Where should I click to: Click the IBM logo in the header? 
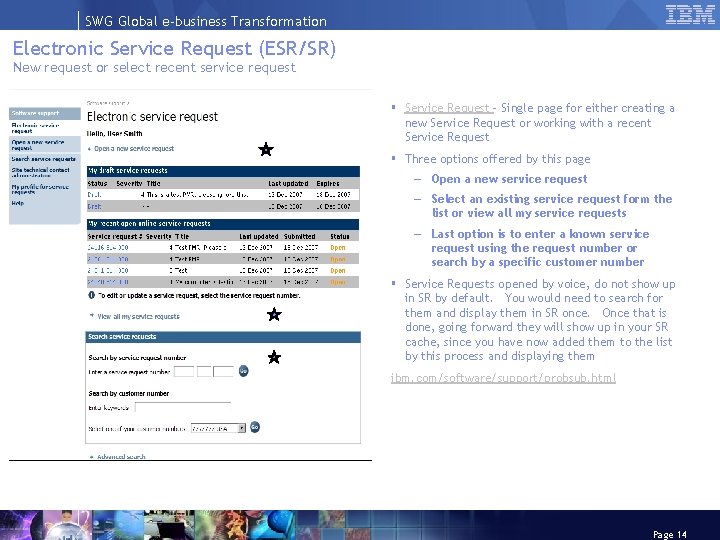click(x=690, y=14)
